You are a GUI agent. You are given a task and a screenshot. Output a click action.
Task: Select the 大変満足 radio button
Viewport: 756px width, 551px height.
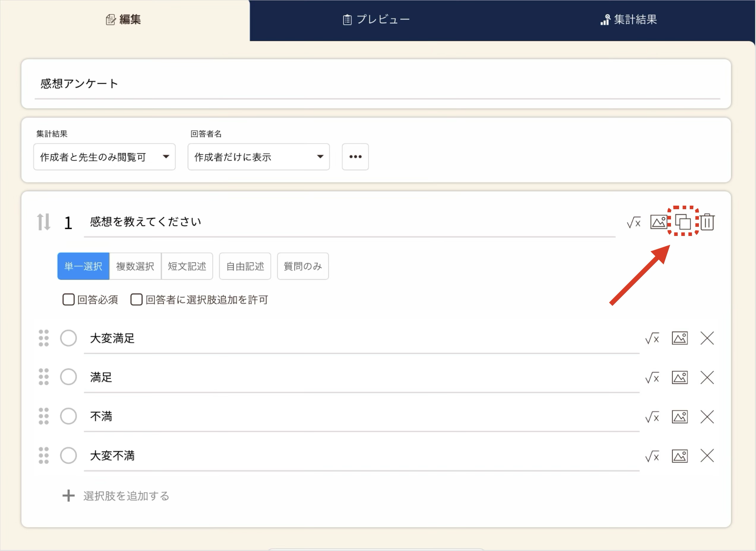click(x=68, y=338)
